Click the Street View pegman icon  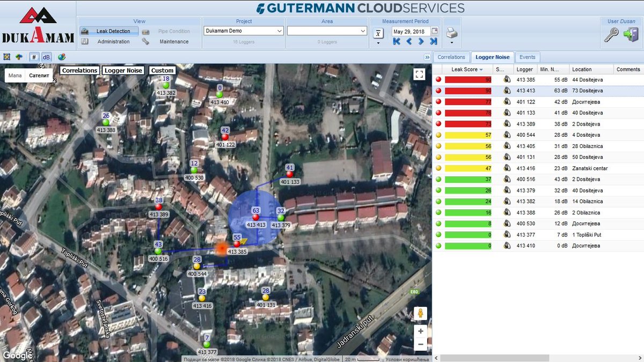click(x=421, y=313)
